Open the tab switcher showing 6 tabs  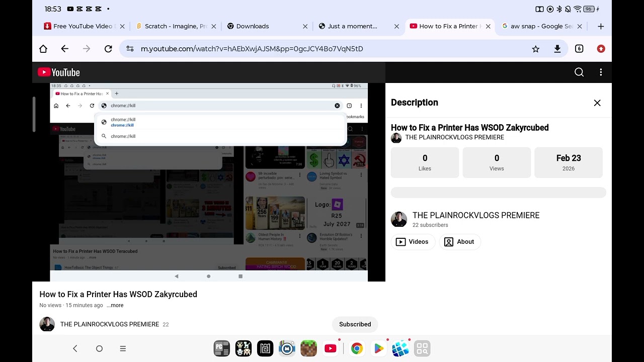(579, 49)
